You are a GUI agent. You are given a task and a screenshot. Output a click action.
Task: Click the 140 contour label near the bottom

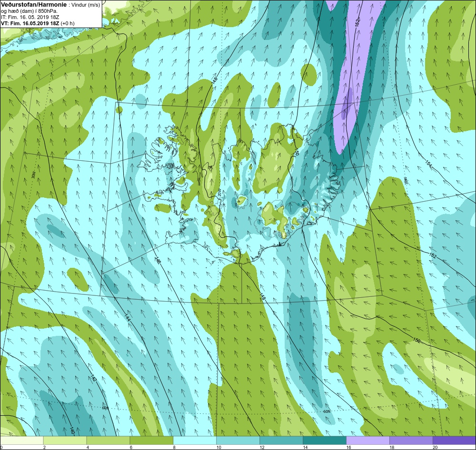pos(72,430)
